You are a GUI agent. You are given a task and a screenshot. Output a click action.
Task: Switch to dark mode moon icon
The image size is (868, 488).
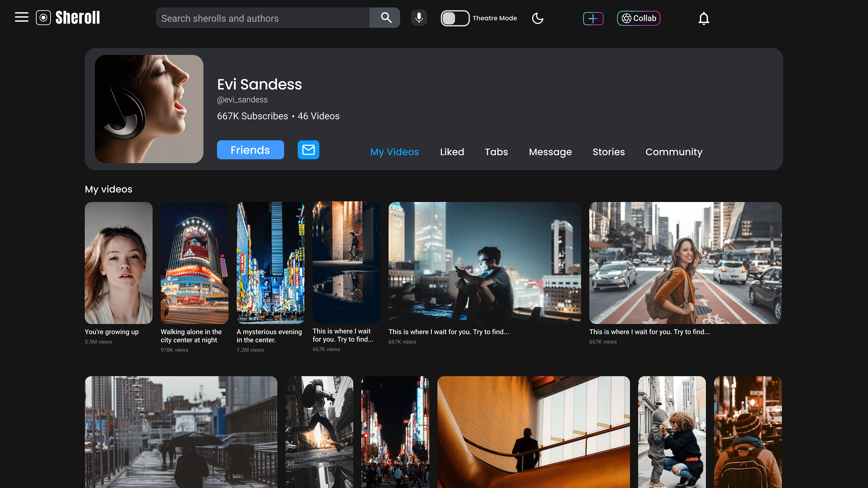pos(538,18)
